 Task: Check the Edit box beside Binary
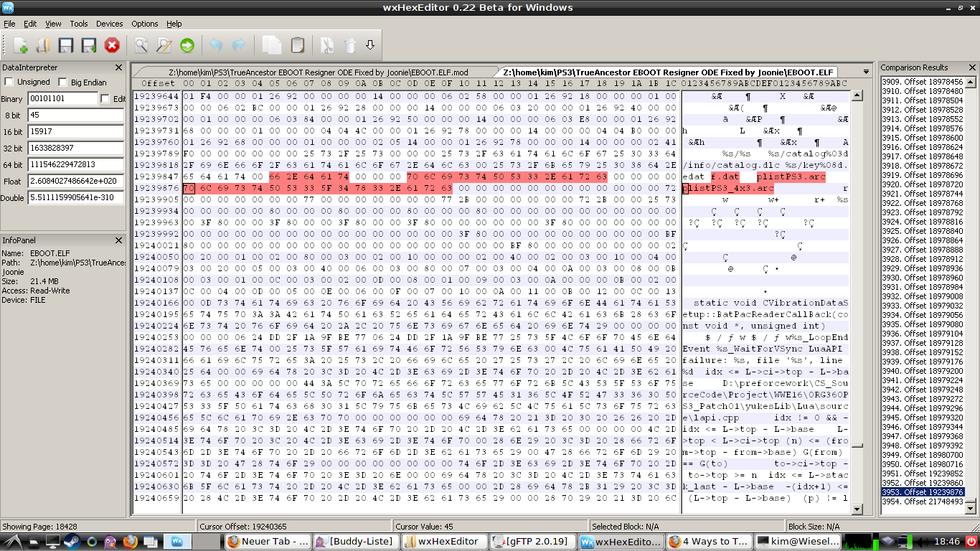(x=105, y=99)
